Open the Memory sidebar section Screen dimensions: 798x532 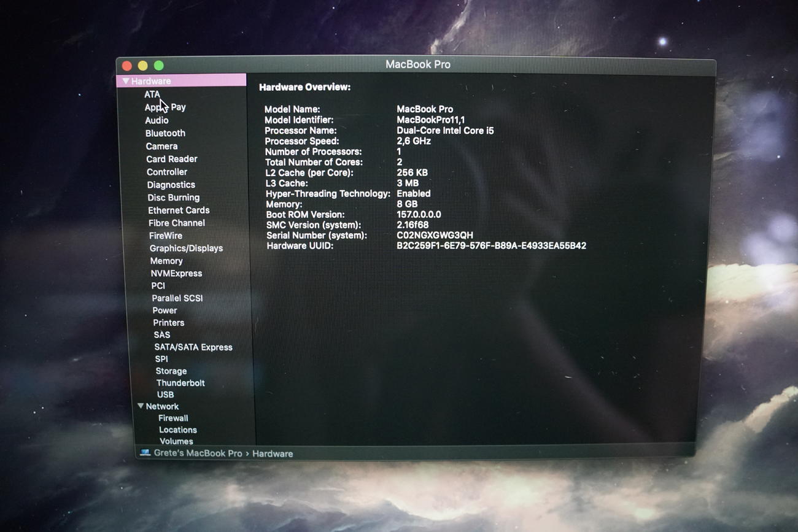[x=166, y=261]
